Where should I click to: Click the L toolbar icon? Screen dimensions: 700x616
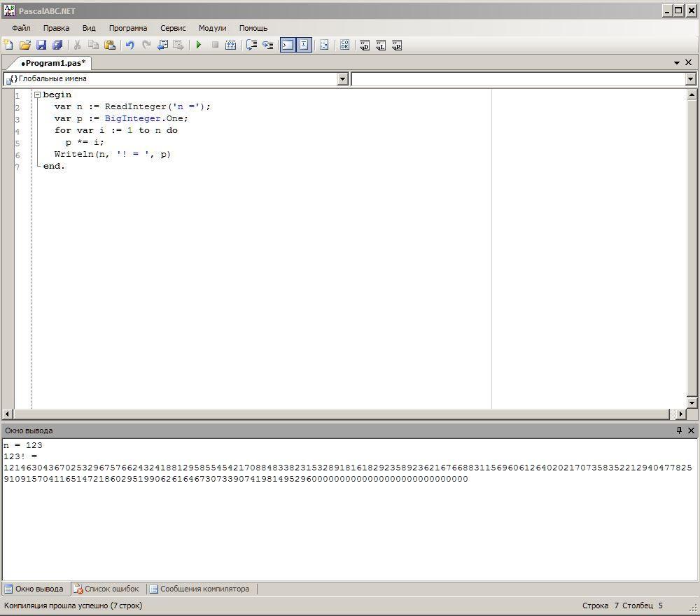tap(381, 45)
